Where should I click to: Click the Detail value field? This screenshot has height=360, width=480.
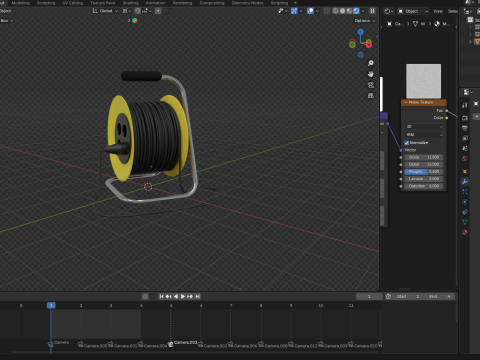[424, 164]
